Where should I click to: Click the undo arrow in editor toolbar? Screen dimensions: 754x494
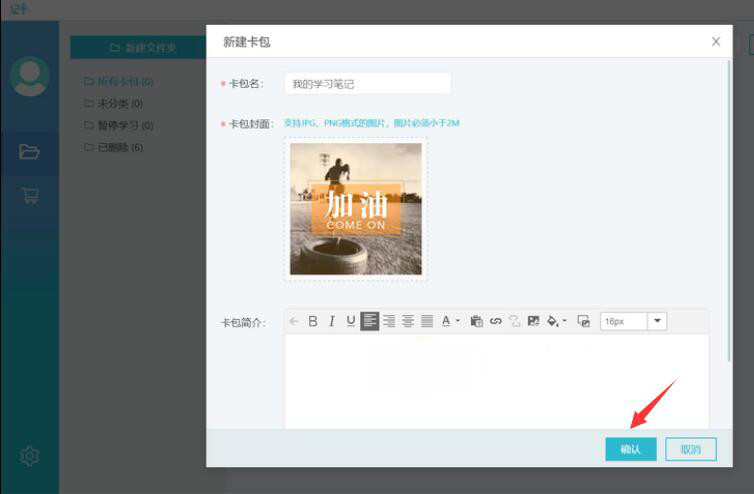click(x=294, y=321)
